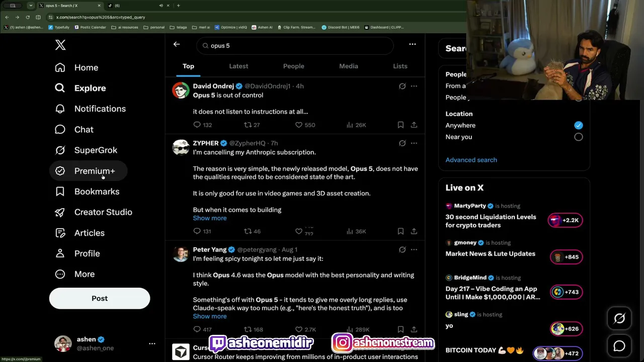Open David Ondrej's avatar

click(x=181, y=90)
